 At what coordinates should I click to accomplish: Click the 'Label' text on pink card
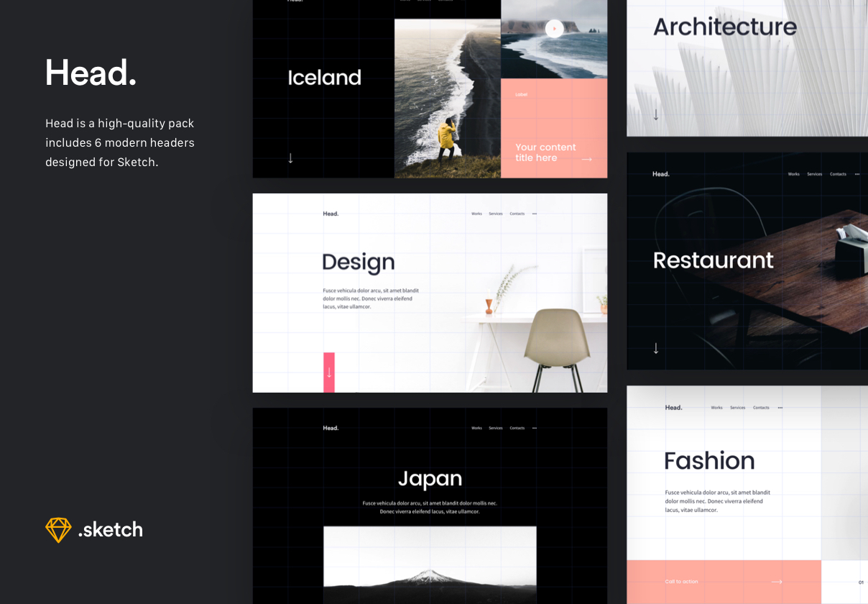coord(521,94)
